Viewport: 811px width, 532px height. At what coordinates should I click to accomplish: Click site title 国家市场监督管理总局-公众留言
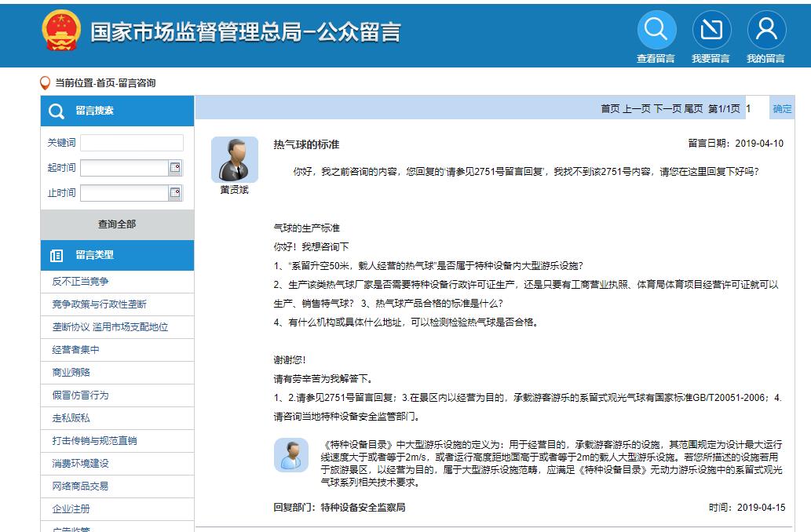(x=246, y=31)
